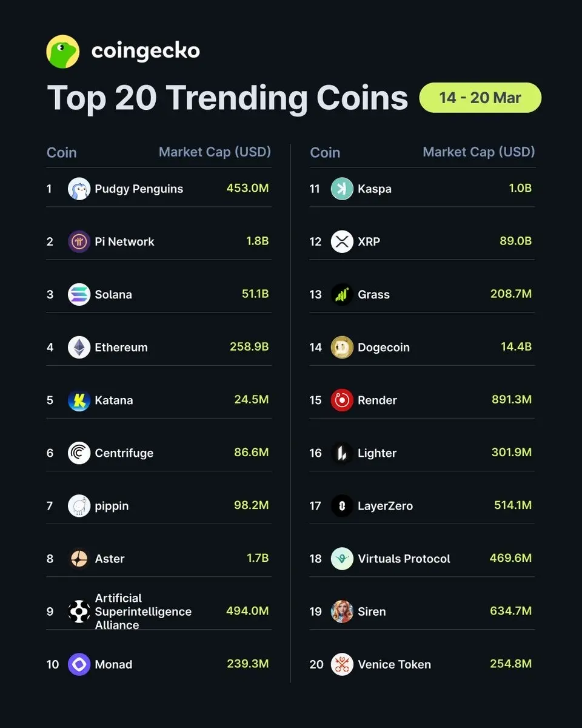Click the CoinGecko gecko logo icon

63,52
